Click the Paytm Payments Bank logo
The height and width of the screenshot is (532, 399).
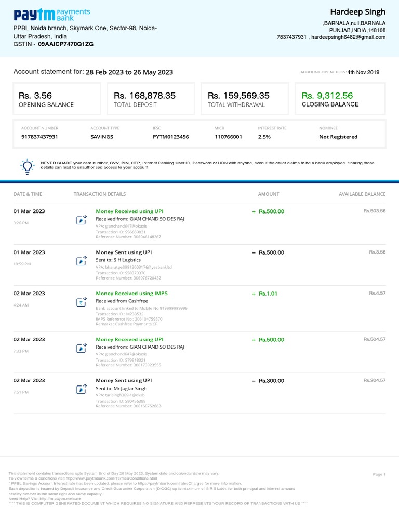coord(51,15)
